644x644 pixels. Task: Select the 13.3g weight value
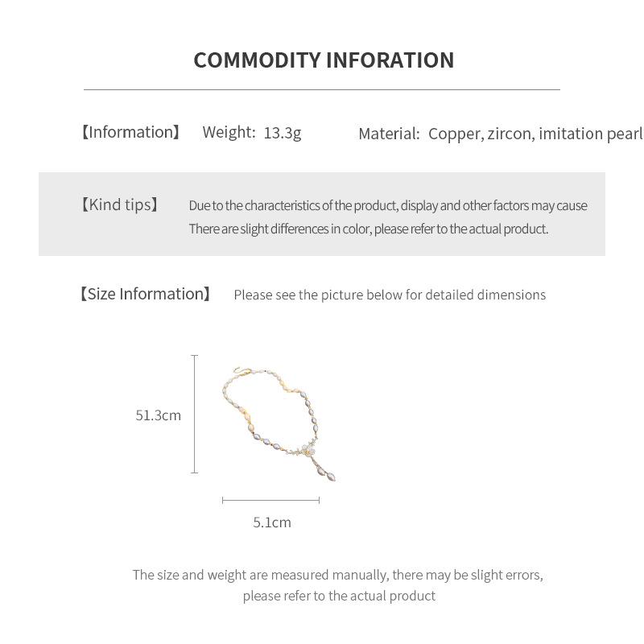(x=282, y=132)
